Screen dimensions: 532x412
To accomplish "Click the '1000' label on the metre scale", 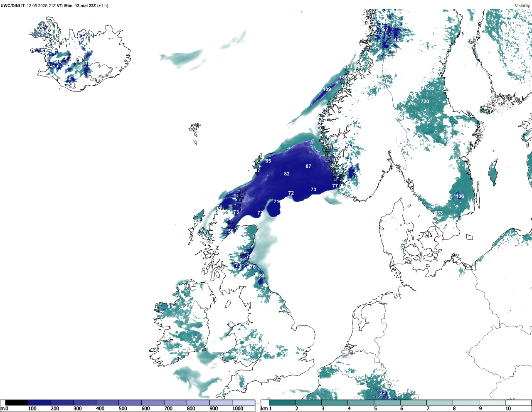I will tap(238, 409).
